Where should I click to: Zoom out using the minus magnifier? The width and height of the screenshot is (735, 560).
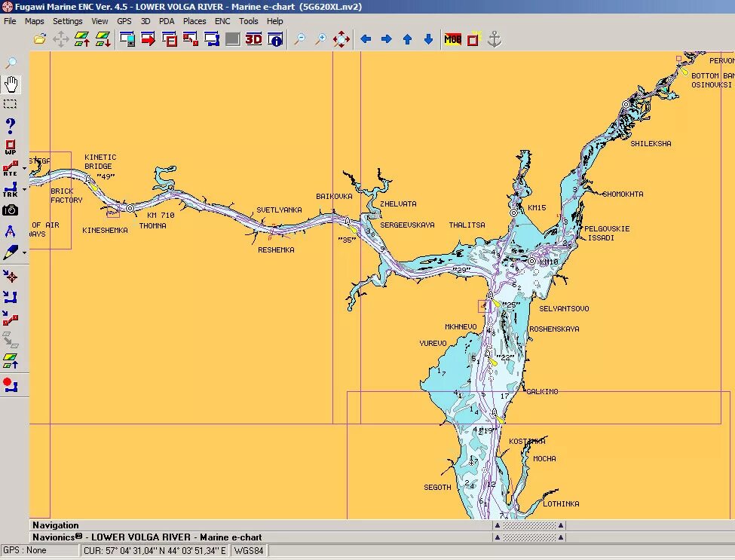tap(299, 39)
